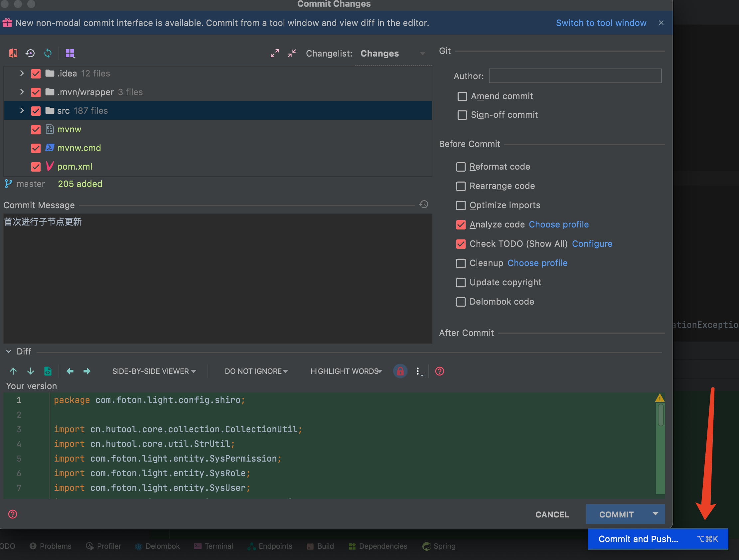Click the Show Diff icon in changes toolbar

13,53
